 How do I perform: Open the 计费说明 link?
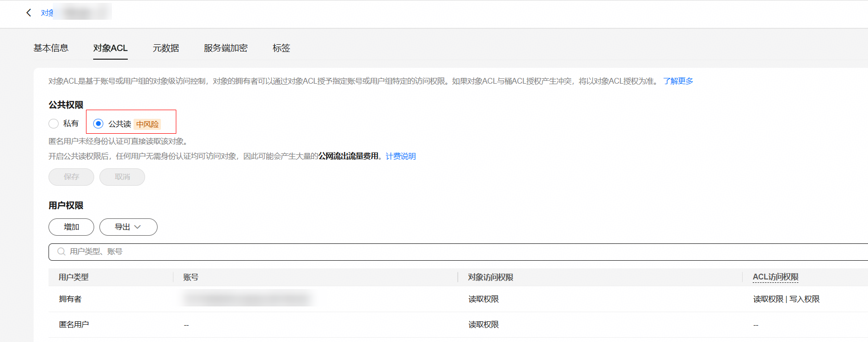401,156
